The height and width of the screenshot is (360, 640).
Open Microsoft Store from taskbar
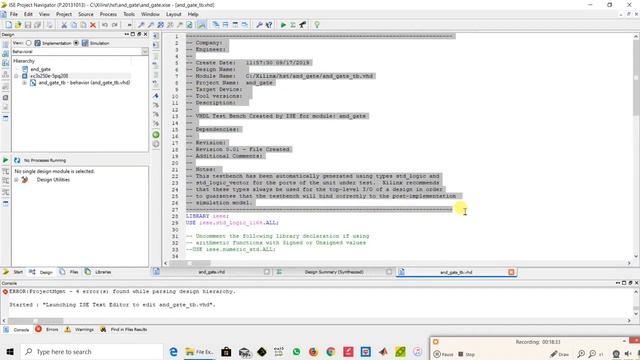(226, 351)
